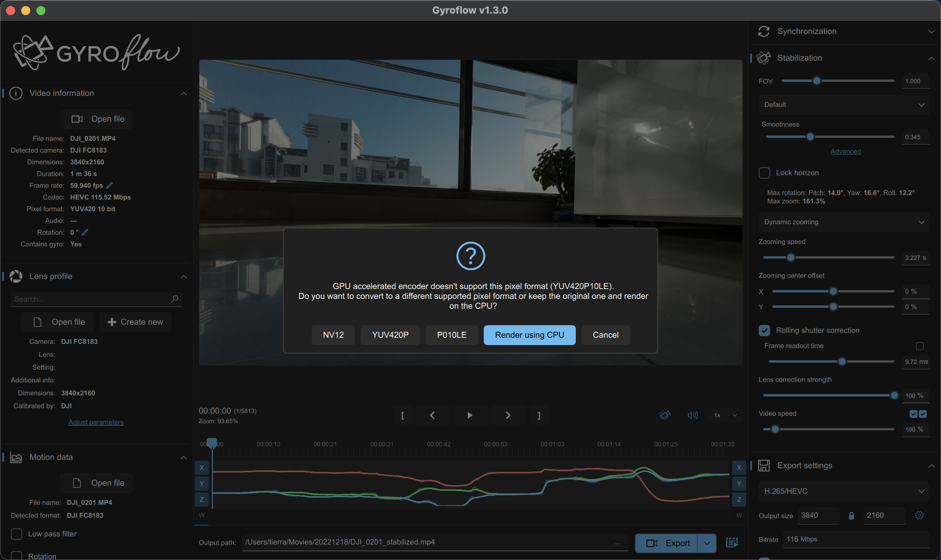Open the Advanced smoothness link
The height and width of the screenshot is (560, 941).
pos(845,151)
